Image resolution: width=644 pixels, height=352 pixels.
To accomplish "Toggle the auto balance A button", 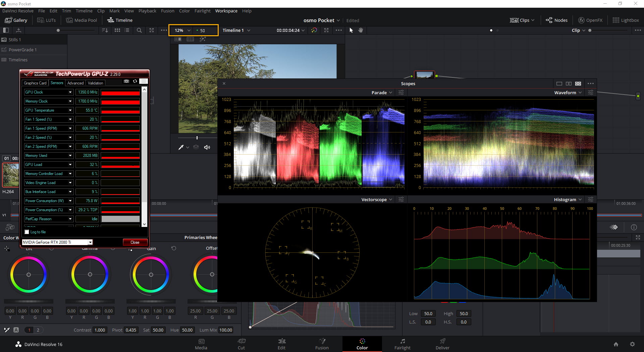I will (x=16, y=330).
